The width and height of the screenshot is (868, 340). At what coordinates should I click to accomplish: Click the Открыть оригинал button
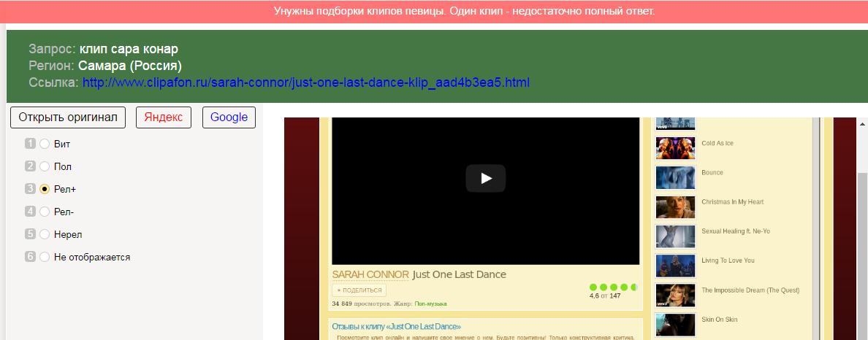click(68, 117)
